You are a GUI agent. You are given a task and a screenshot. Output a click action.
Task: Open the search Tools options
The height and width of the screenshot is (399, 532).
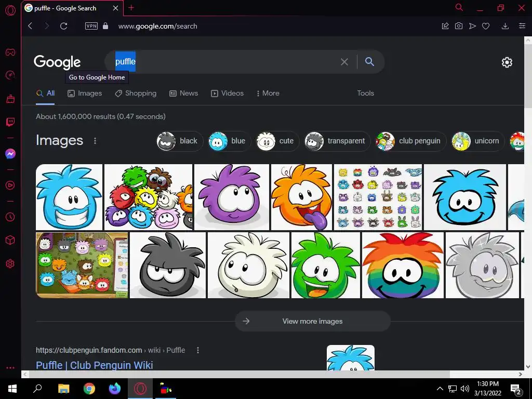365,94
